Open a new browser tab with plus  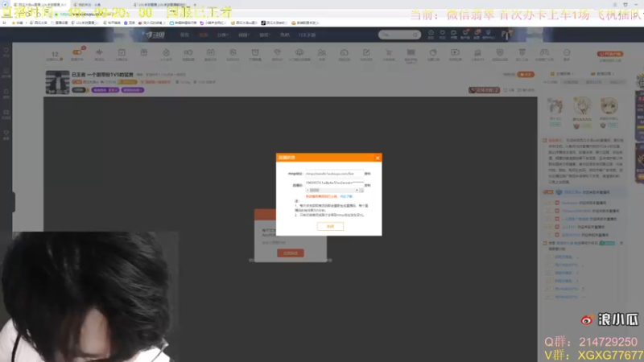(x=195, y=5)
